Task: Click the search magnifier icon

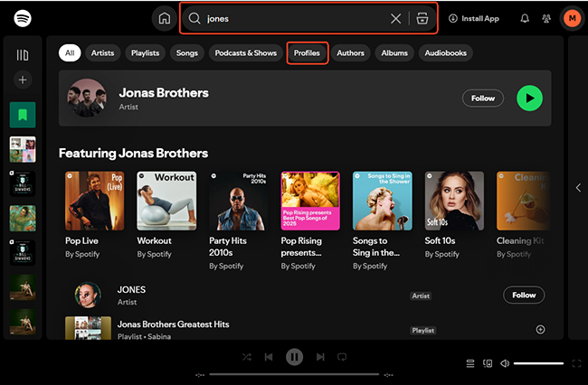Action: point(194,18)
